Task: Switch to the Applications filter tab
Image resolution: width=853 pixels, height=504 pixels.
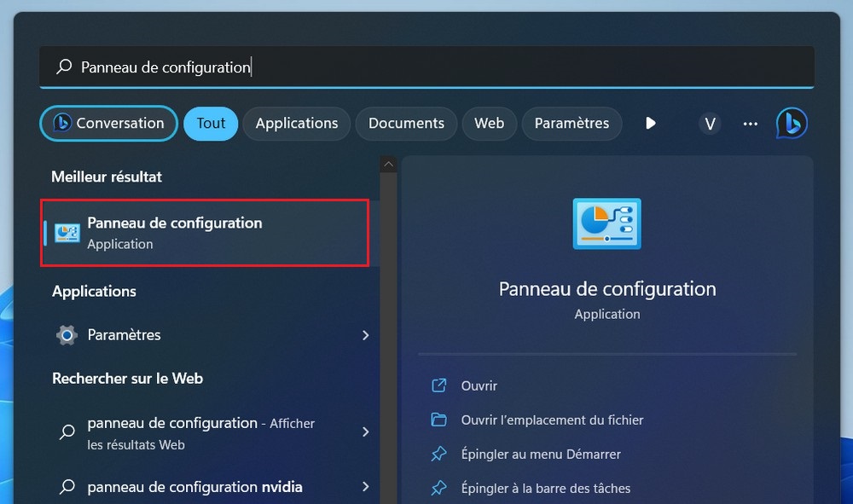Action: pos(296,124)
